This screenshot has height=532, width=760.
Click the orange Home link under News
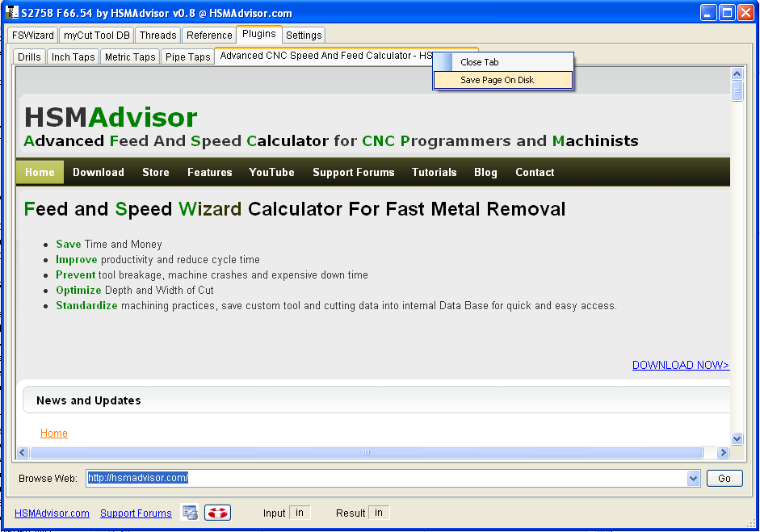pos(54,434)
